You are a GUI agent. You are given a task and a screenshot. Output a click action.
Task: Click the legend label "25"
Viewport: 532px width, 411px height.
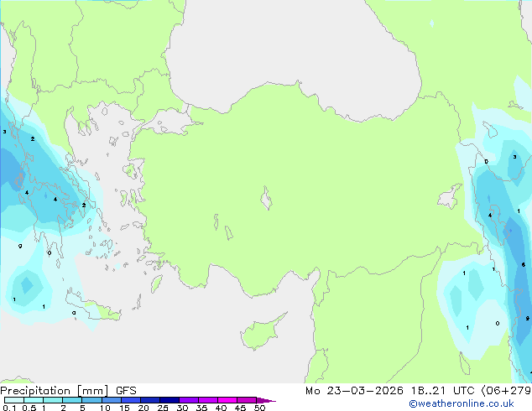(163, 408)
